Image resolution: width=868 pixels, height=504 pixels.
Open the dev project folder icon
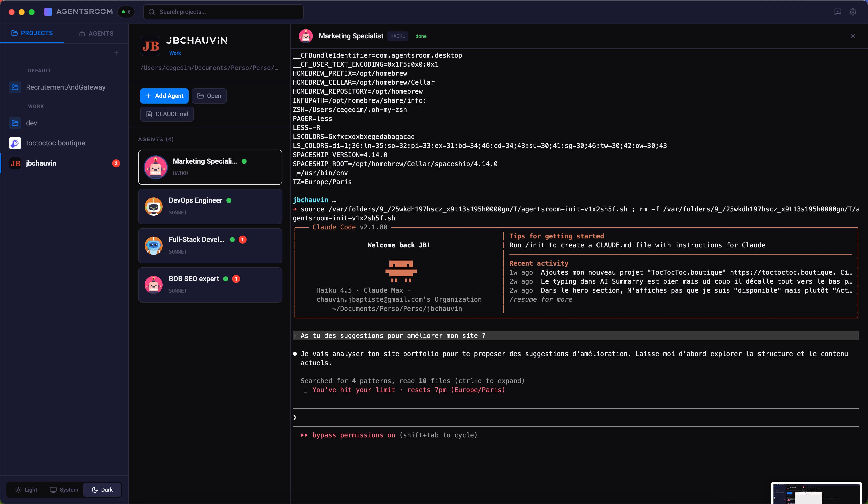(15, 123)
